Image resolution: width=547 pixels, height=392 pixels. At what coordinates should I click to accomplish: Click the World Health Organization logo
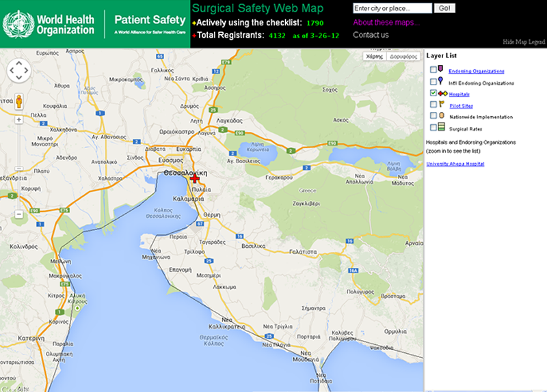click(x=49, y=25)
